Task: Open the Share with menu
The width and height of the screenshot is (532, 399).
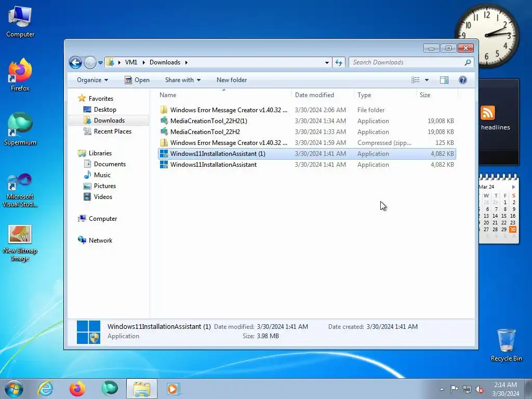Action: 182,80
